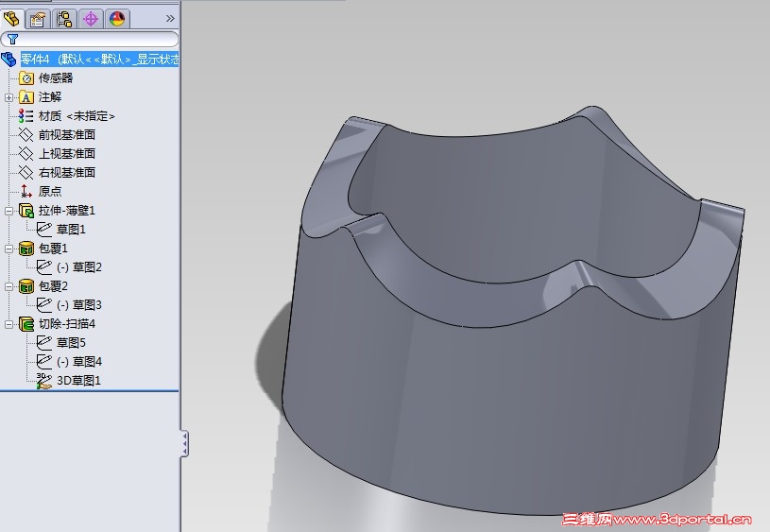Click the 3D草图1 3D sketch icon
This screenshot has width=770, height=532.
pyautogui.click(x=44, y=381)
